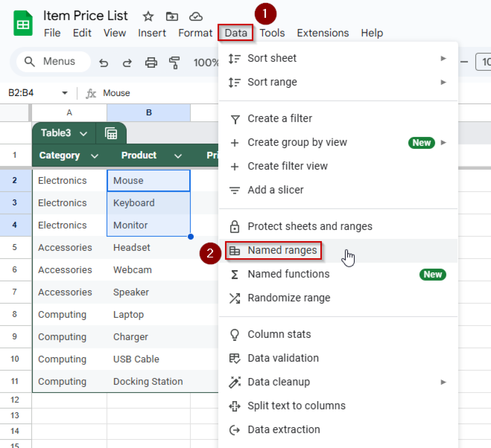Select the Paint format tool
This screenshot has width=491, height=448.
click(175, 63)
